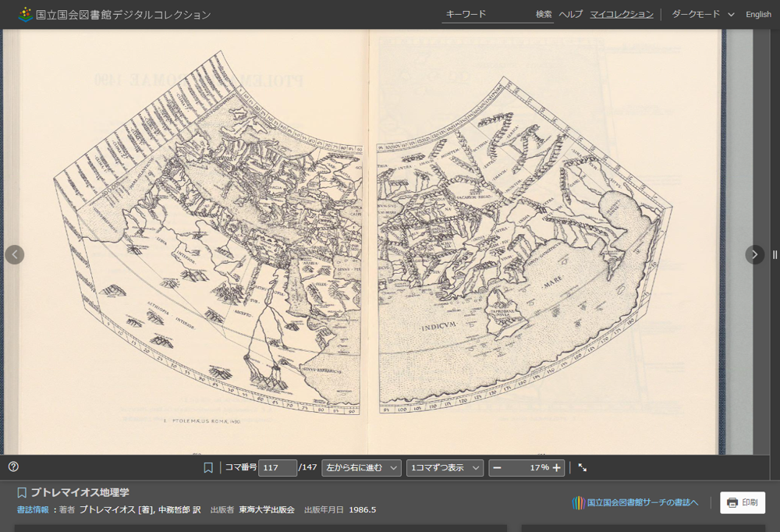This screenshot has height=532, width=780.
Task: Go to the previous page arrow
Action: point(15,254)
